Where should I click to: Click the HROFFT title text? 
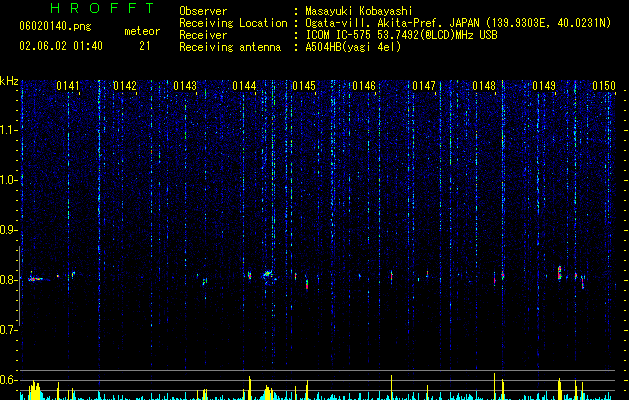(x=103, y=8)
